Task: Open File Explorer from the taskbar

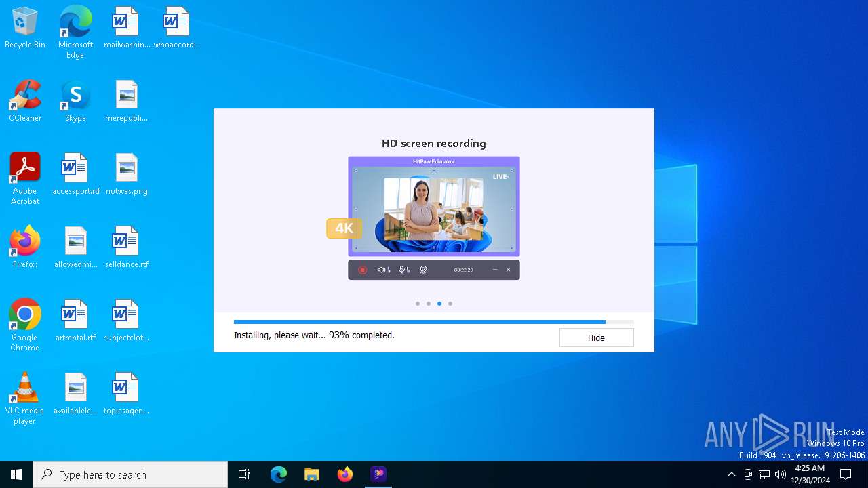Action: pos(312,474)
